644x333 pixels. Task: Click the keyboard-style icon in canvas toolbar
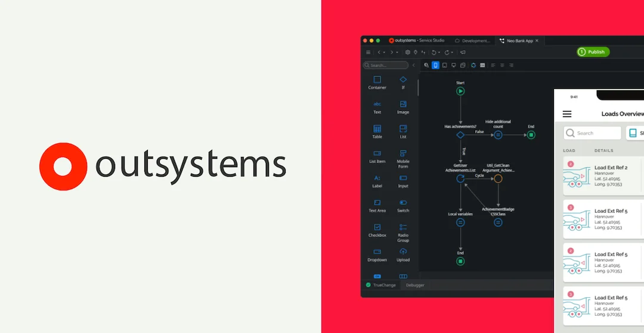482,65
